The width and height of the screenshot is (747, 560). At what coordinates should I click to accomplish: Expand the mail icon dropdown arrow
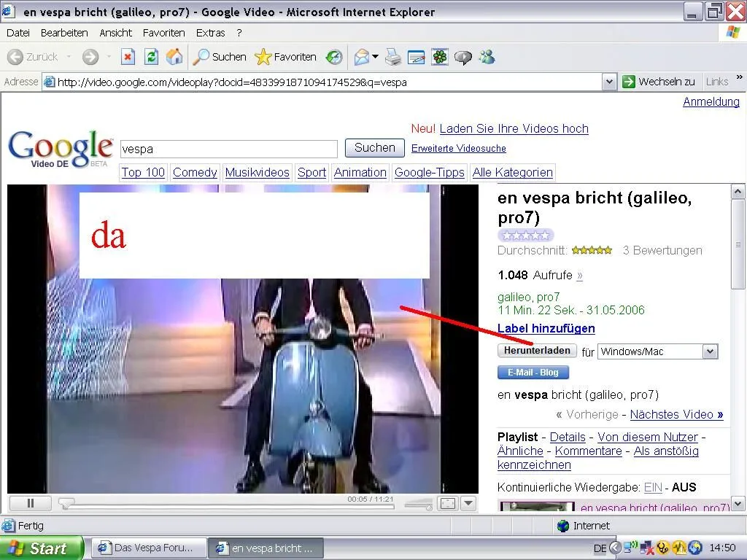[x=375, y=57]
